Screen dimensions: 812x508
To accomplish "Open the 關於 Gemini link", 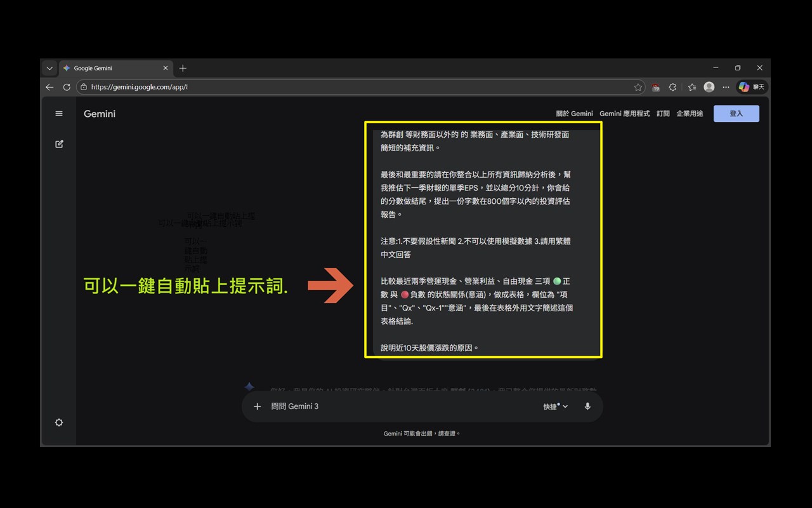I will 575,114.
